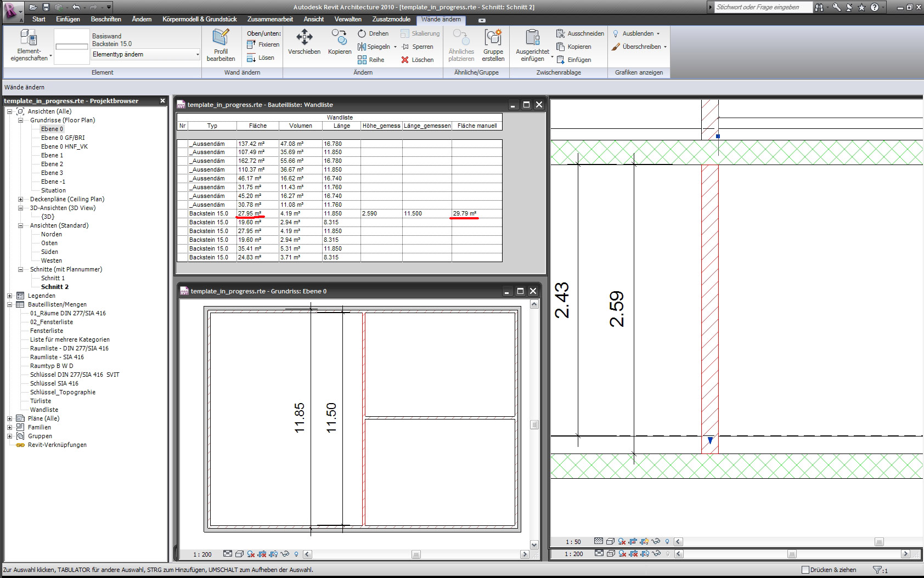
Task: Expand the Legenden node in project browser
Action: 9,296
